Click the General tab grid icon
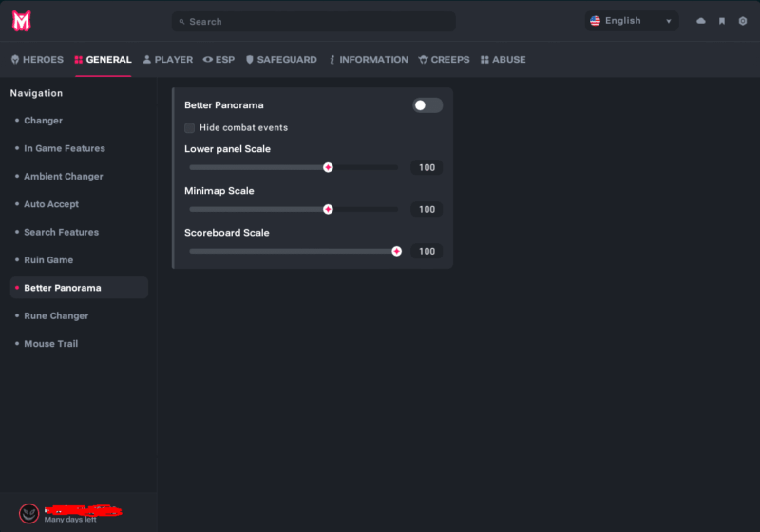The image size is (760, 532). point(79,60)
